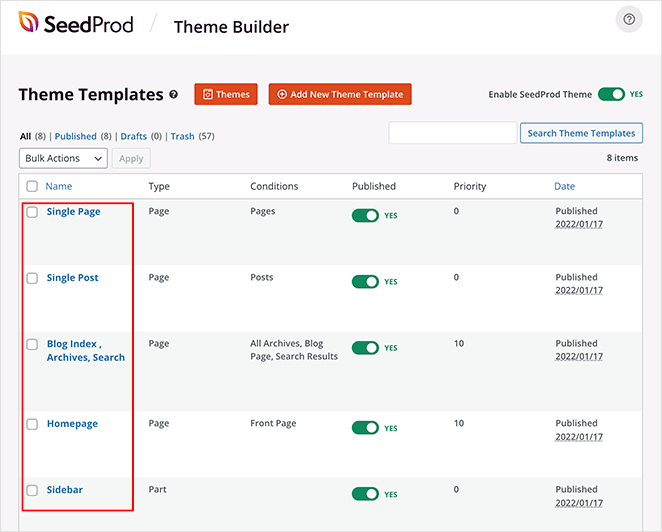This screenshot has height=532, width=662.
Task: Toggle Published switch for Homepage
Action: tap(365, 427)
